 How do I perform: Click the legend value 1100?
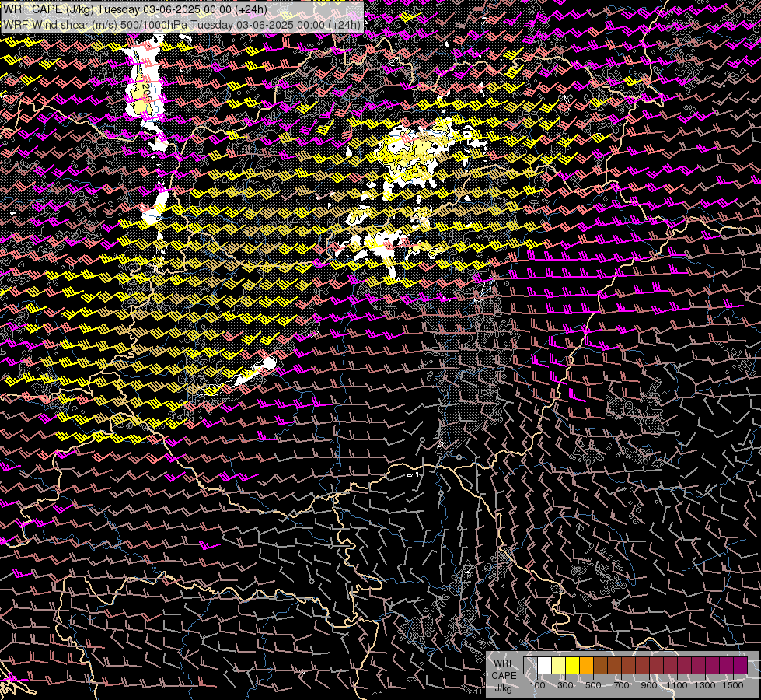pyautogui.click(x=677, y=685)
